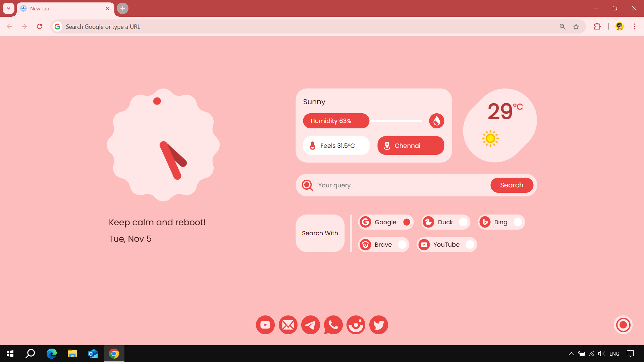Toggle Google search engine on
Screen dimensions: 644x362
click(x=406, y=222)
